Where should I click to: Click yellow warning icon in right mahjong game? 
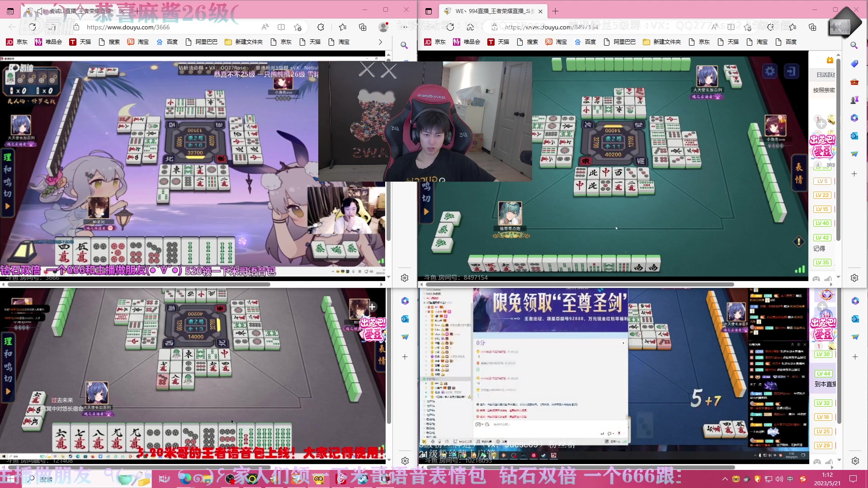pos(799,242)
